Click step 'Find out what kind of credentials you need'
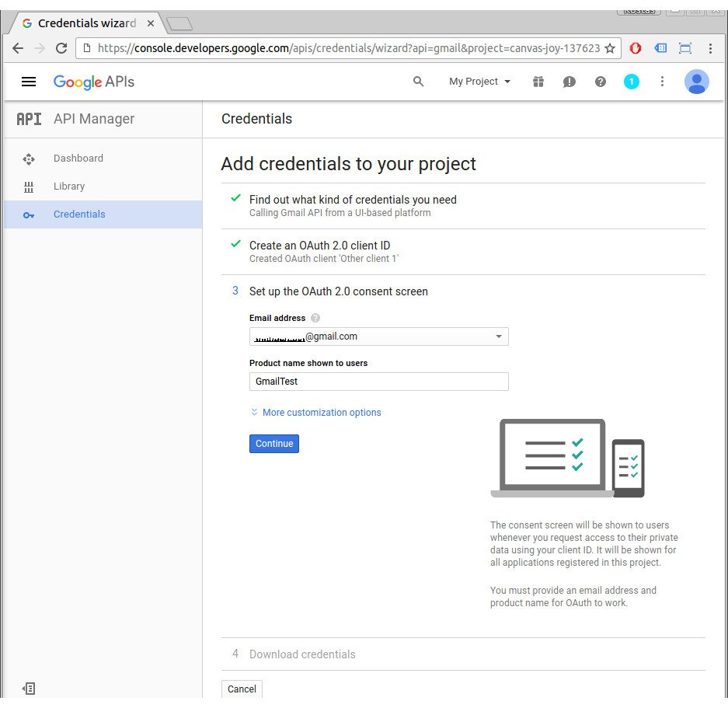Viewport: 728px width, 708px height. click(x=353, y=200)
